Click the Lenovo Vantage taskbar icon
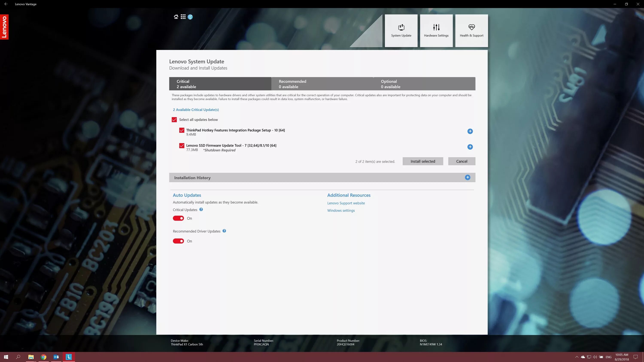Screen dimensions: 644x362 tap(68, 357)
